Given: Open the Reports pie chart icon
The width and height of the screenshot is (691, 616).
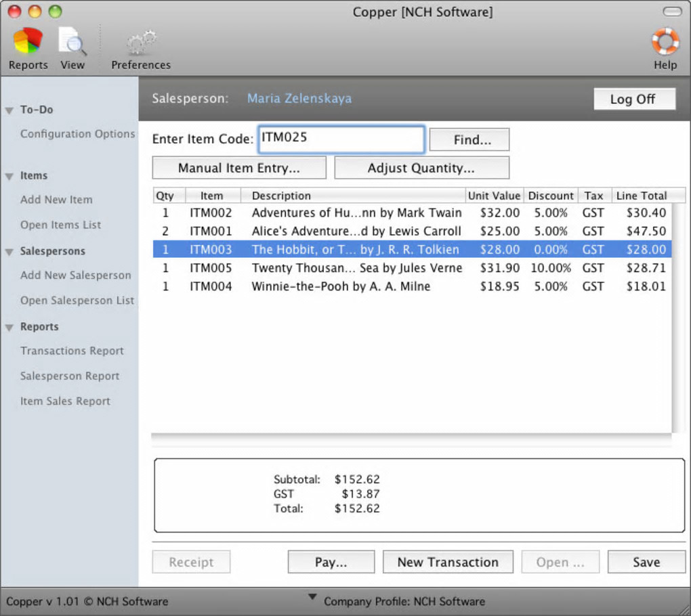Looking at the screenshot, I should click(x=28, y=41).
